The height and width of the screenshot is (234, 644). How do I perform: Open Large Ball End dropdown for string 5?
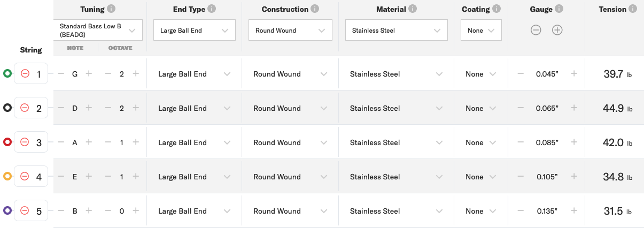point(193,211)
